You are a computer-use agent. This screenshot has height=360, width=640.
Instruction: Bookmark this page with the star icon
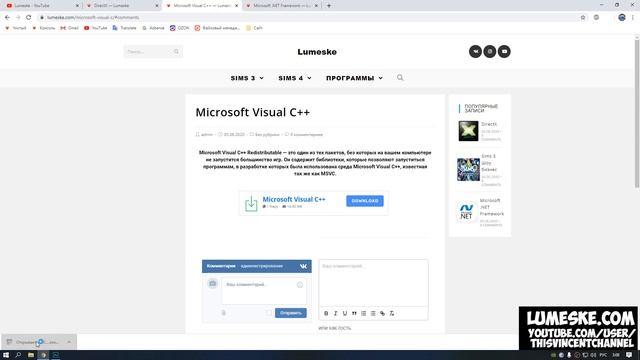tap(583, 17)
